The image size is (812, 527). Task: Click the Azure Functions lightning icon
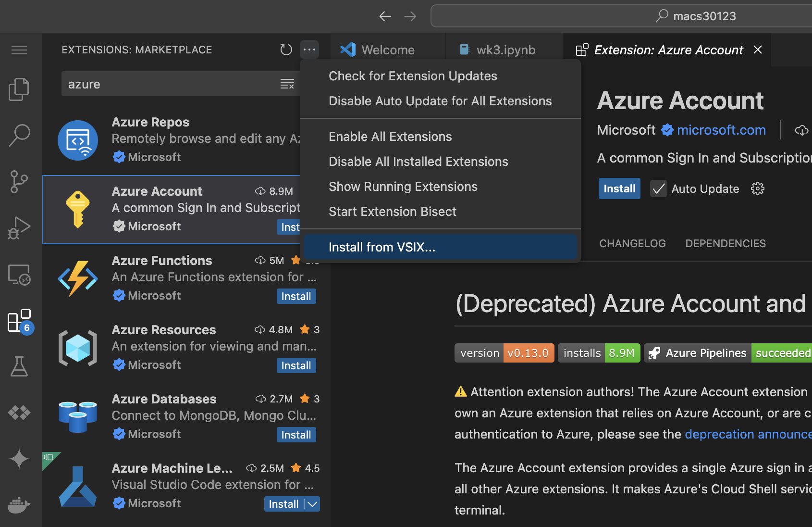point(78,278)
